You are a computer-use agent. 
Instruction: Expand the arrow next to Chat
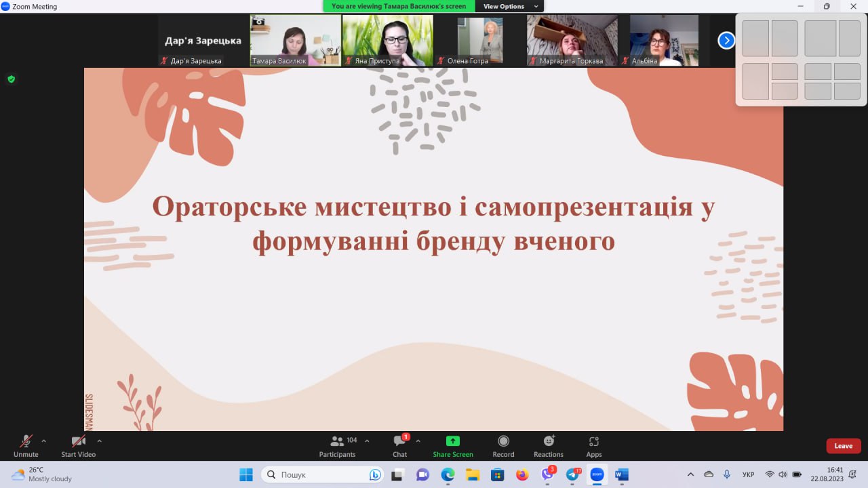pos(418,441)
